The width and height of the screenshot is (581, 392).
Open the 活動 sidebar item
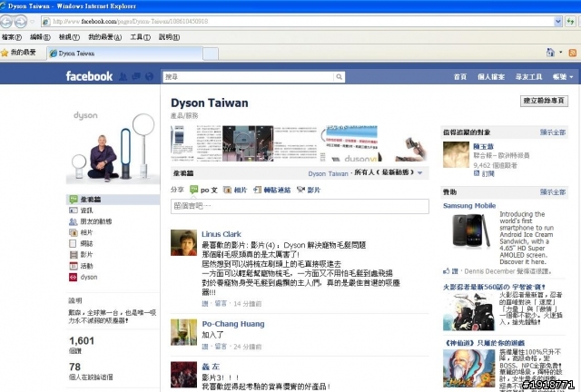pos(82,266)
